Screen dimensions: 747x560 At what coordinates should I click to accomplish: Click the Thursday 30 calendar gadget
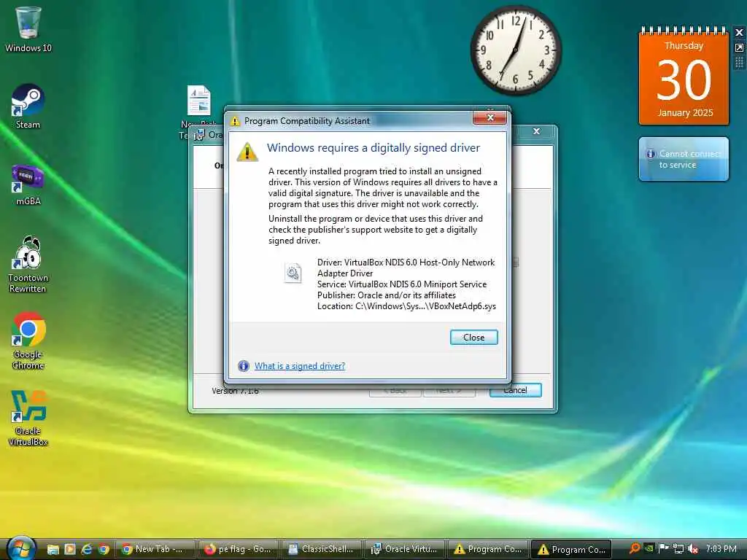pyautogui.click(x=684, y=76)
